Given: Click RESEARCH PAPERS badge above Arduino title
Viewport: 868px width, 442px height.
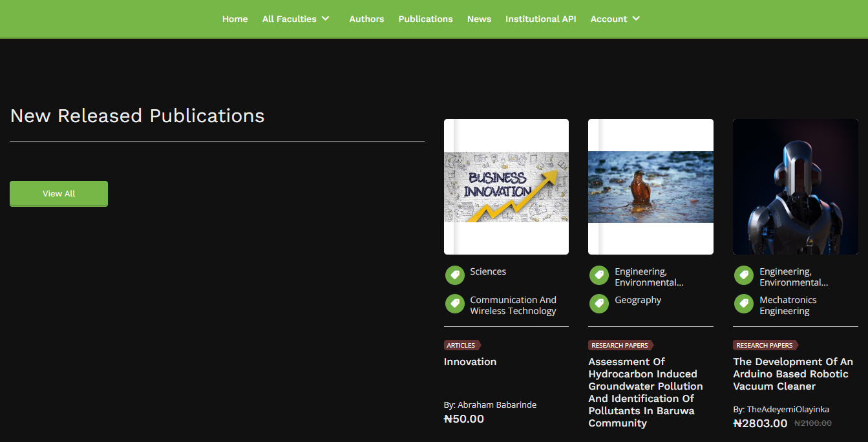Looking at the screenshot, I should click(765, 345).
